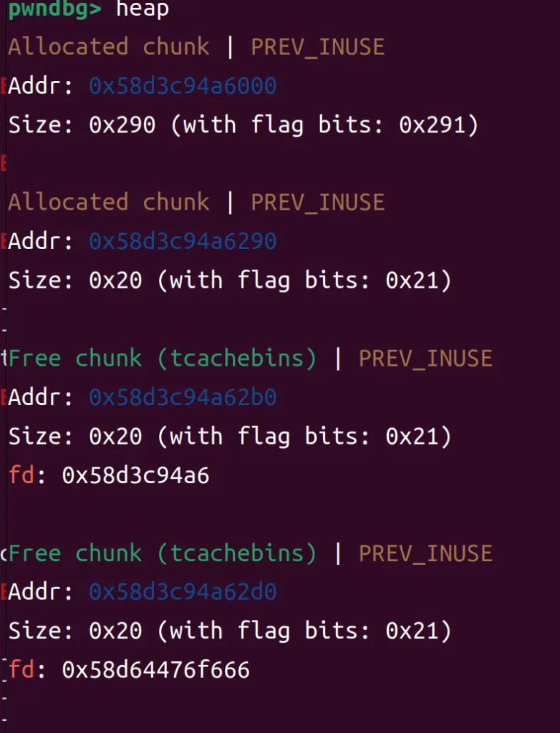Image resolution: width=560 pixels, height=733 pixels.
Task: Click the fd value 0x58d64476f666
Action: tap(155, 670)
